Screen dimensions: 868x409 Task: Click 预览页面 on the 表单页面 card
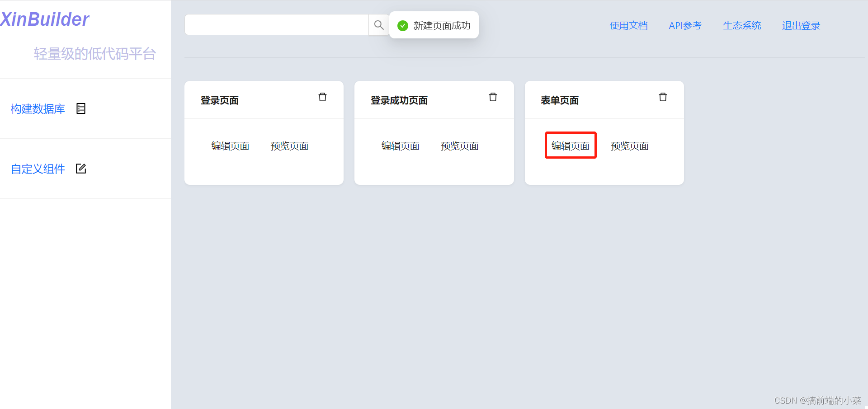coord(629,146)
